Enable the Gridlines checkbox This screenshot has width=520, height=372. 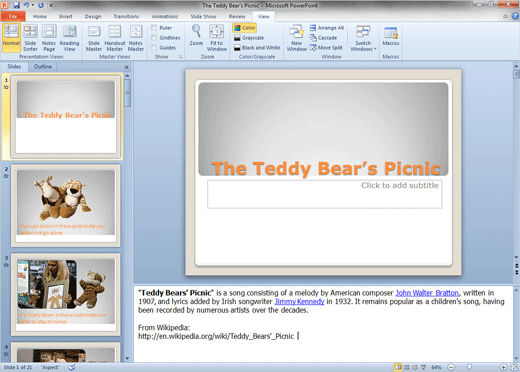pyautogui.click(x=154, y=38)
